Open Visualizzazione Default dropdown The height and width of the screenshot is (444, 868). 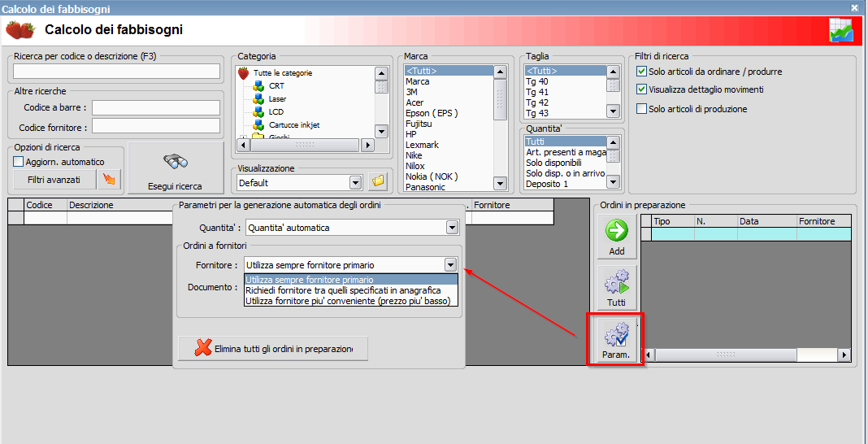[x=355, y=182]
